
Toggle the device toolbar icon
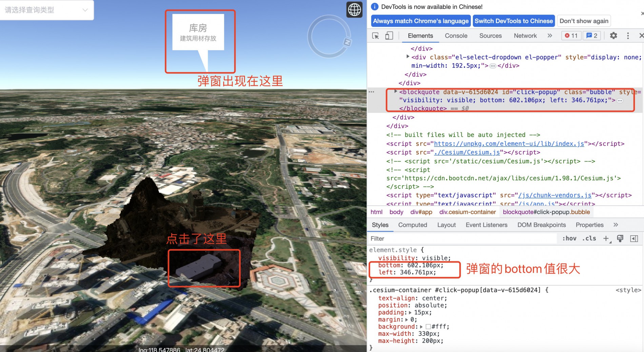pyautogui.click(x=389, y=36)
